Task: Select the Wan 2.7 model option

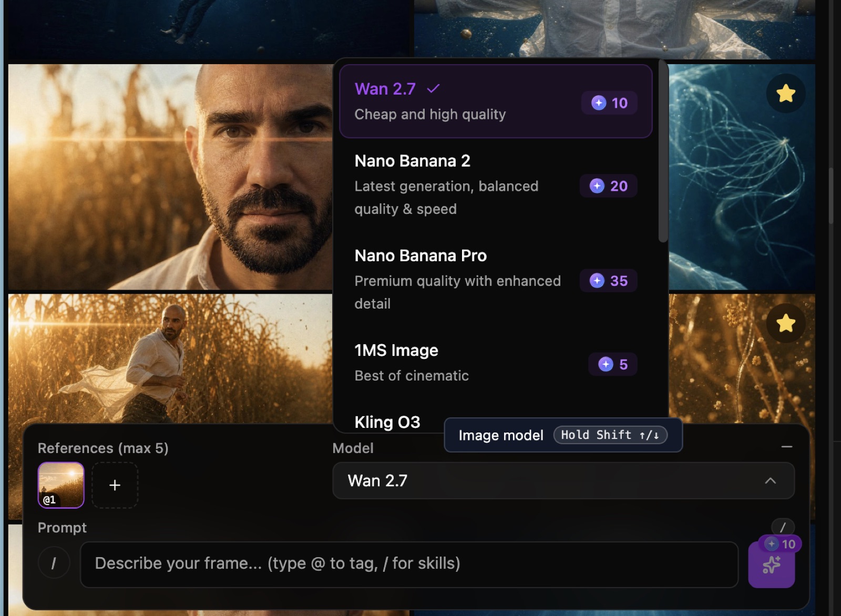Action: pos(496,101)
